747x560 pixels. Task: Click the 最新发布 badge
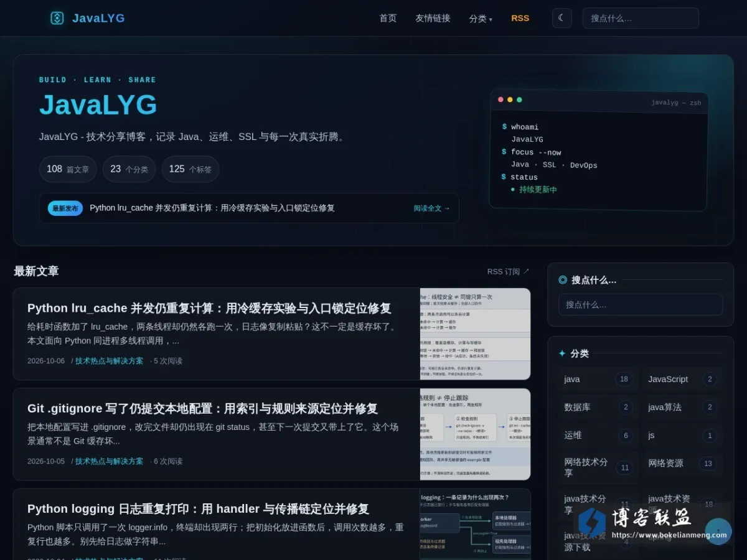[65, 208]
